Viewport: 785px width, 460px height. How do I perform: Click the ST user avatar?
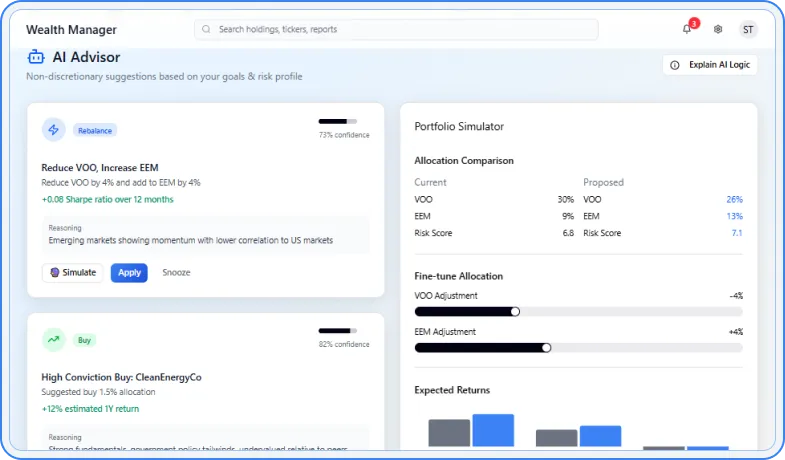748,29
